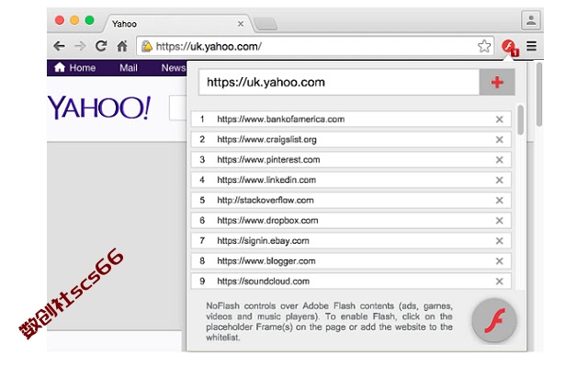Remove blogger.com from whitelist
Image resolution: width=588 pixels, height=368 pixels.
(499, 261)
